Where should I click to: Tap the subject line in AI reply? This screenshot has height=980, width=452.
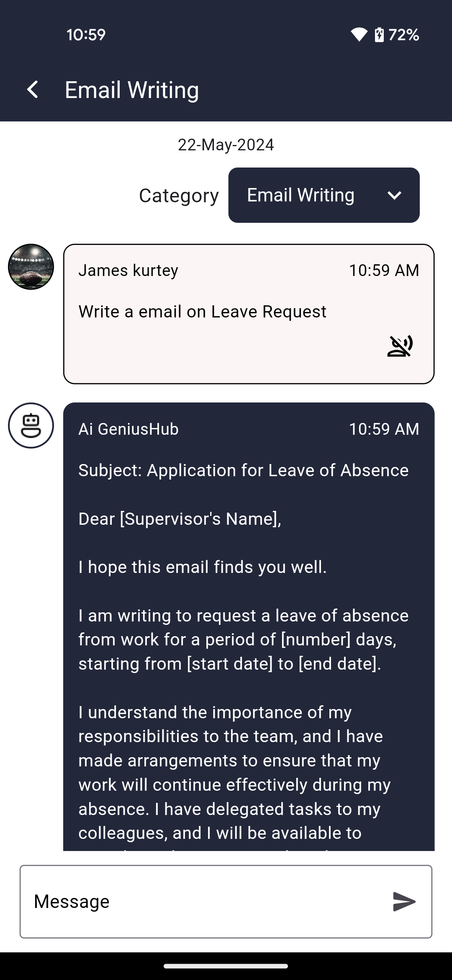tap(243, 470)
